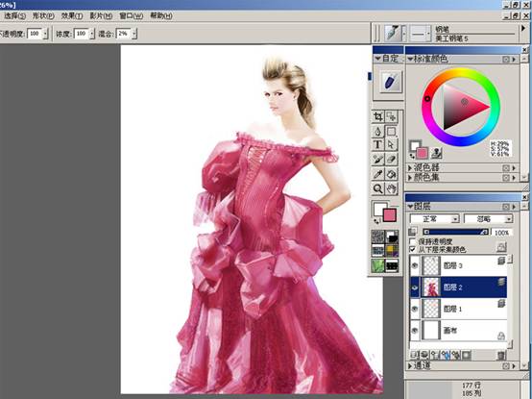Select the Pen shape tool
532x399 pixels.
(x=377, y=131)
